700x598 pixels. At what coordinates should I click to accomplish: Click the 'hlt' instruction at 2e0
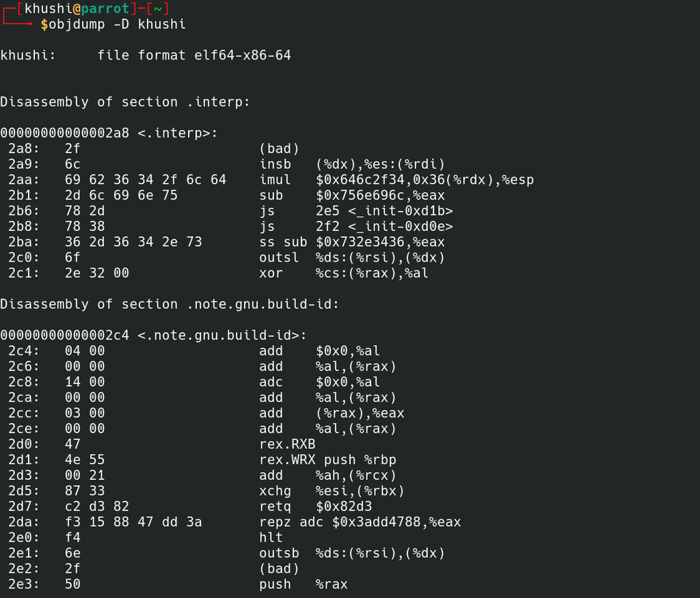point(271,538)
